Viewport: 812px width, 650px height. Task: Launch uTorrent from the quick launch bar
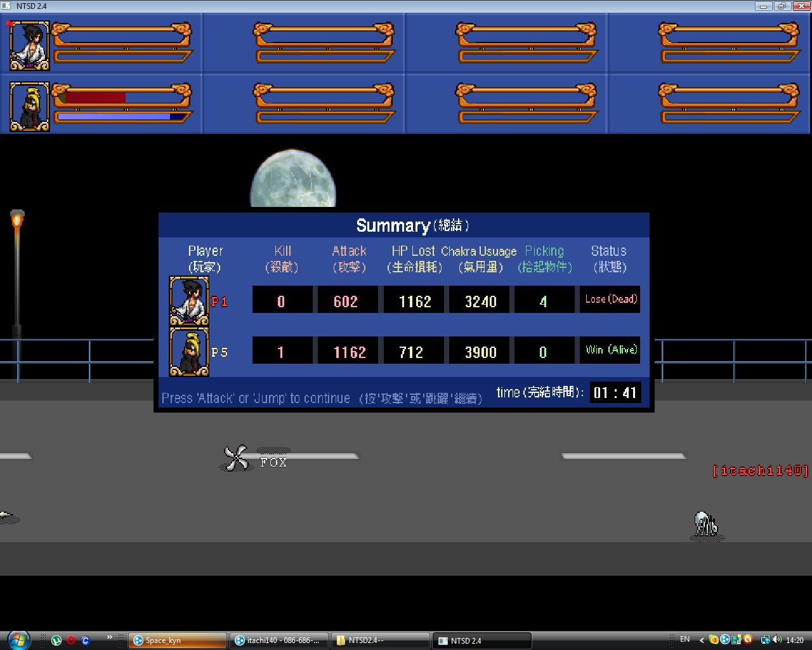coord(56,640)
